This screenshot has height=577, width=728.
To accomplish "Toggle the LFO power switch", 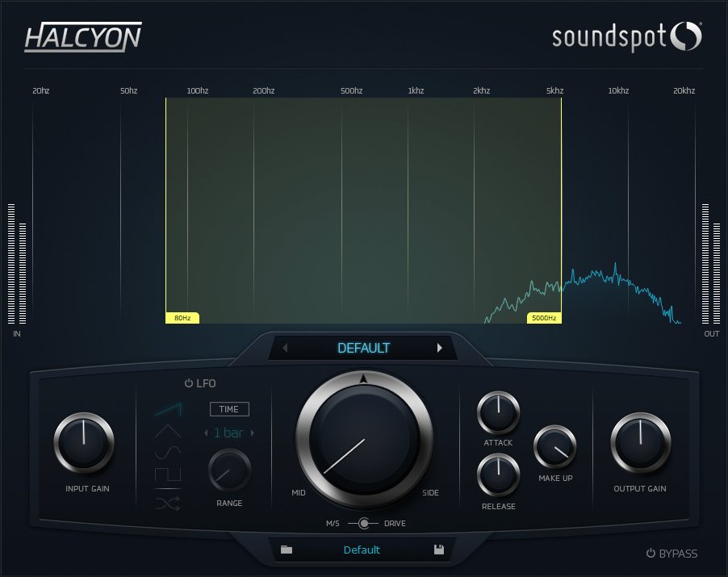I will [189, 383].
